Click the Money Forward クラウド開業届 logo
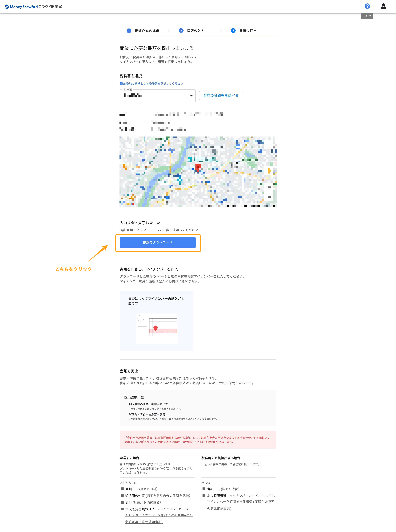This screenshot has height=532, width=396. [x=33, y=7]
